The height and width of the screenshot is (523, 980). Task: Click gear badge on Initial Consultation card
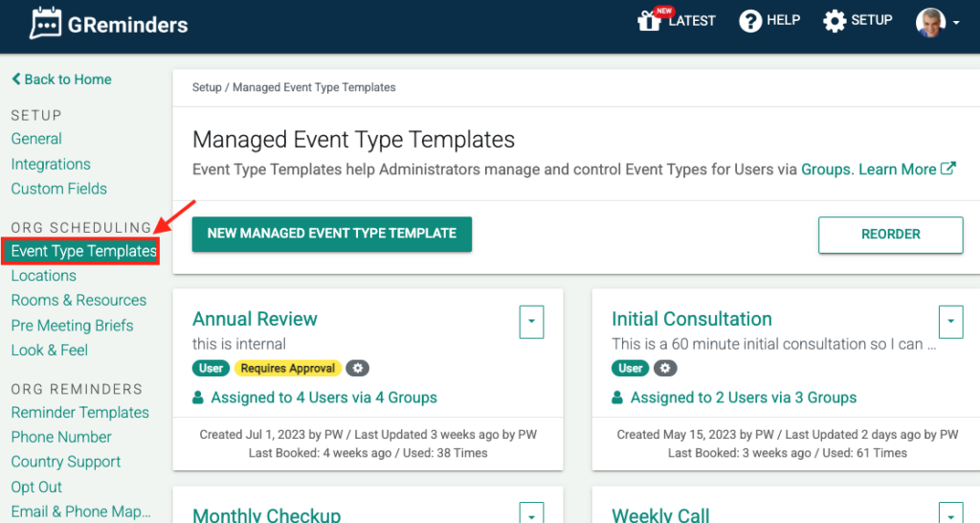665,369
